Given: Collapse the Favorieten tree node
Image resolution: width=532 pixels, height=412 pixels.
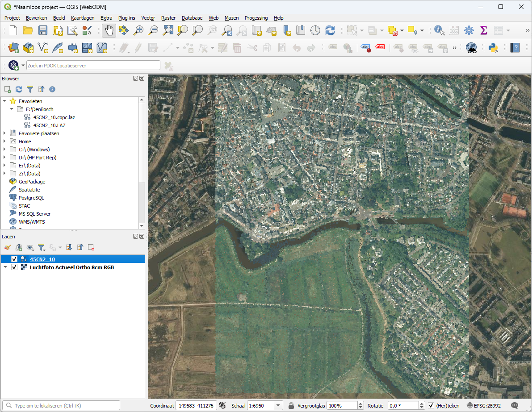Looking at the screenshot, I should click(x=4, y=101).
